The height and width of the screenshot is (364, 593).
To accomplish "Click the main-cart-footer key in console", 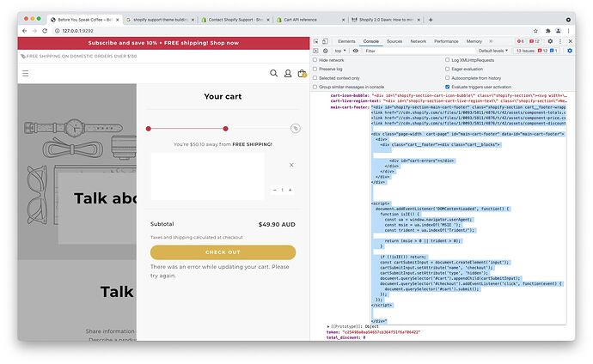I will (x=350, y=107).
